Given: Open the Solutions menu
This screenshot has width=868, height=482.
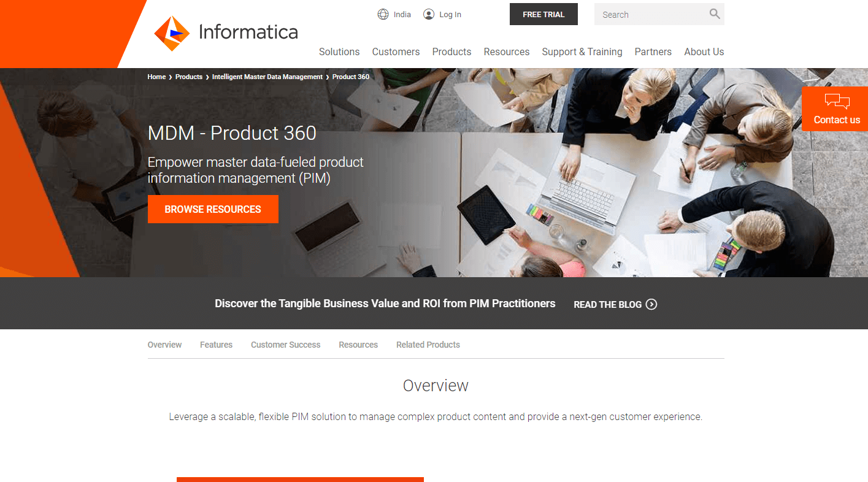Looking at the screenshot, I should (339, 52).
